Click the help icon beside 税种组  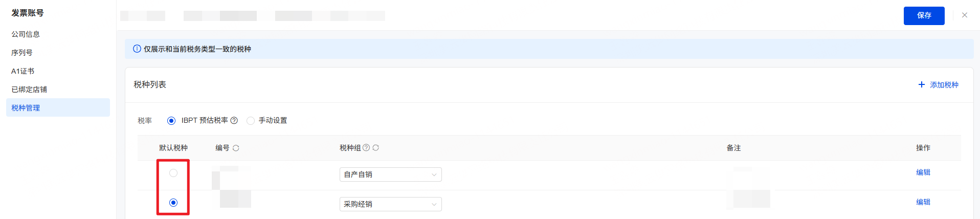pos(366,148)
